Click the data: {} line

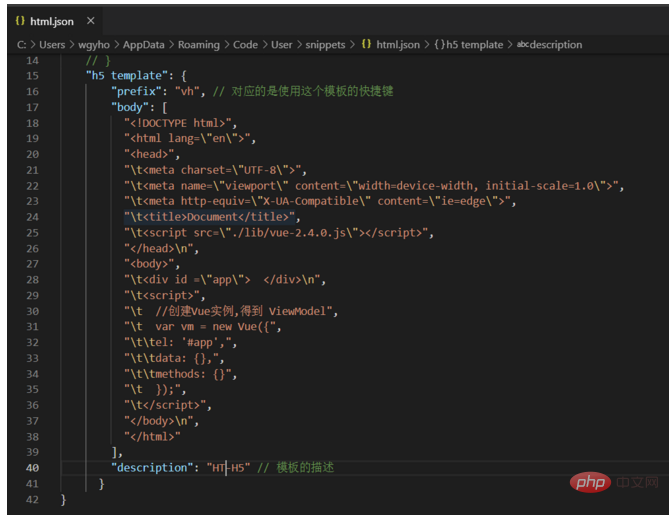pos(172,358)
